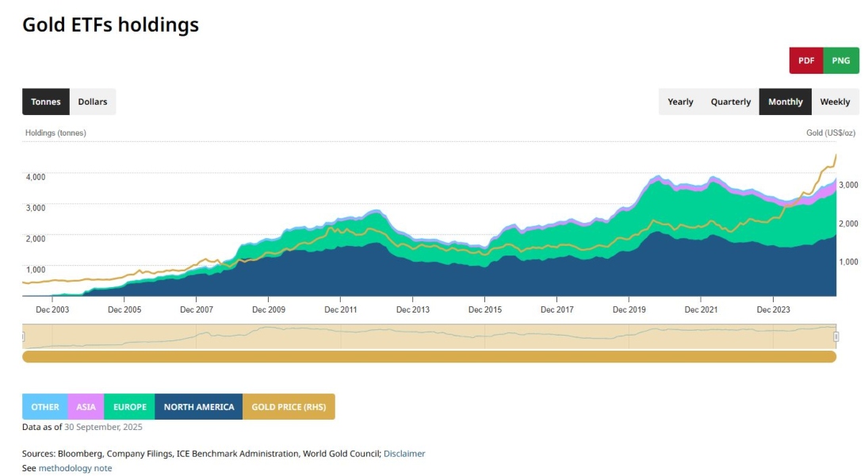Hide the North America legend series
Screen dimensions: 868x476
click(198, 407)
